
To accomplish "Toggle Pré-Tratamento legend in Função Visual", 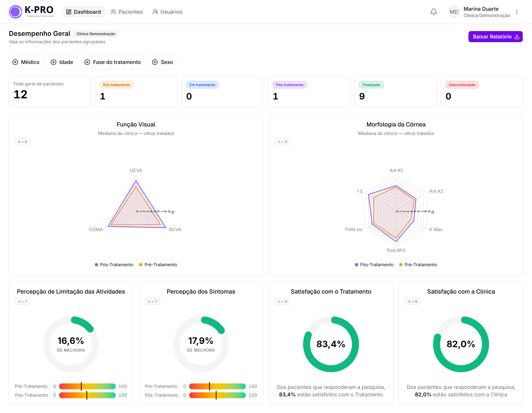I will (x=158, y=265).
